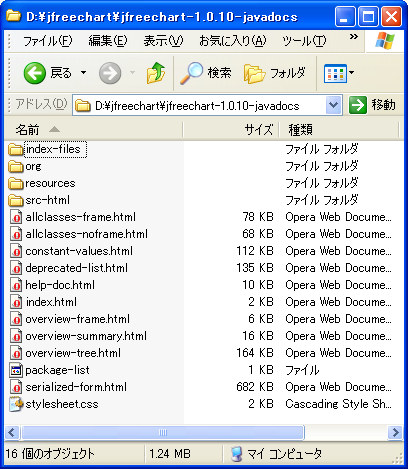Screen dimensions: 408x469
Task: Click the constant-values.html Opera file icon
Action: (16, 251)
